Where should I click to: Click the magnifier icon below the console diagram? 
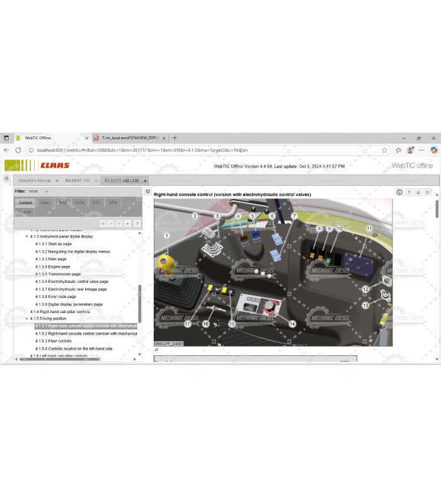click(156, 349)
